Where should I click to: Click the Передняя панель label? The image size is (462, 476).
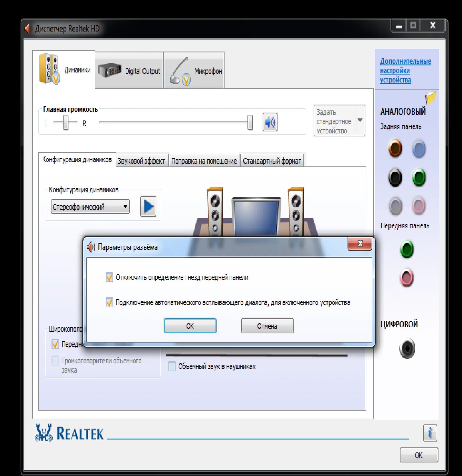[x=405, y=226]
